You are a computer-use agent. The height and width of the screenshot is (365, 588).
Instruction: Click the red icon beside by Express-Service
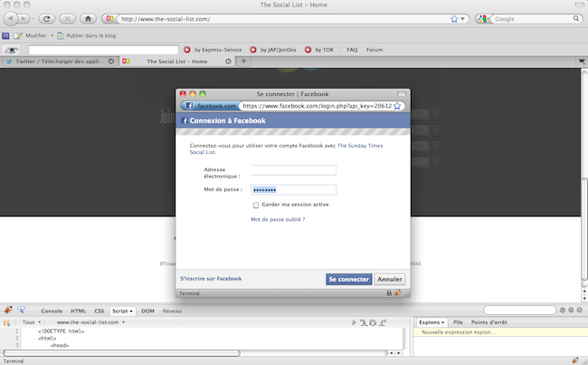coord(186,50)
